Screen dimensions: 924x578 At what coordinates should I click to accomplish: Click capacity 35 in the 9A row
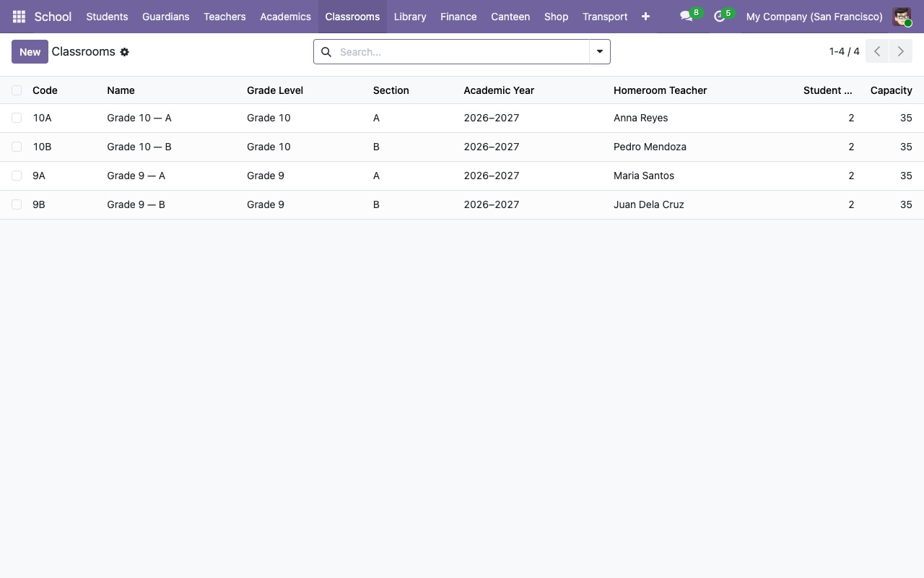click(906, 176)
